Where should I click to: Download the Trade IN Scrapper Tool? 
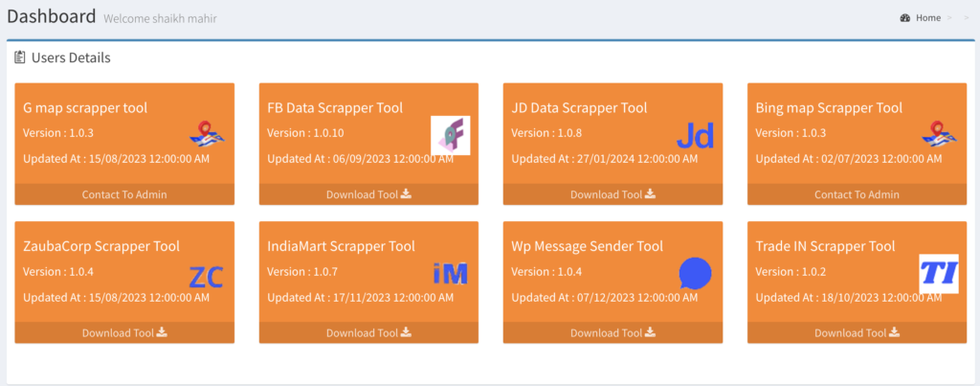click(x=857, y=332)
